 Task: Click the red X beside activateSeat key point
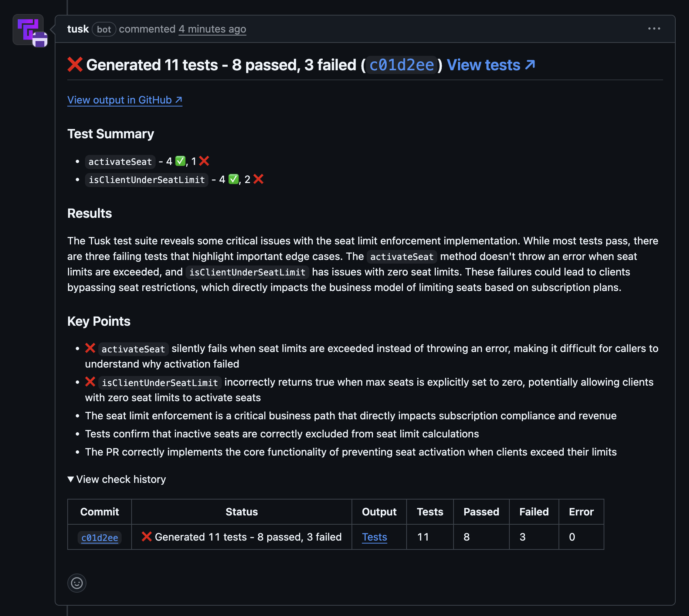click(90, 348)
